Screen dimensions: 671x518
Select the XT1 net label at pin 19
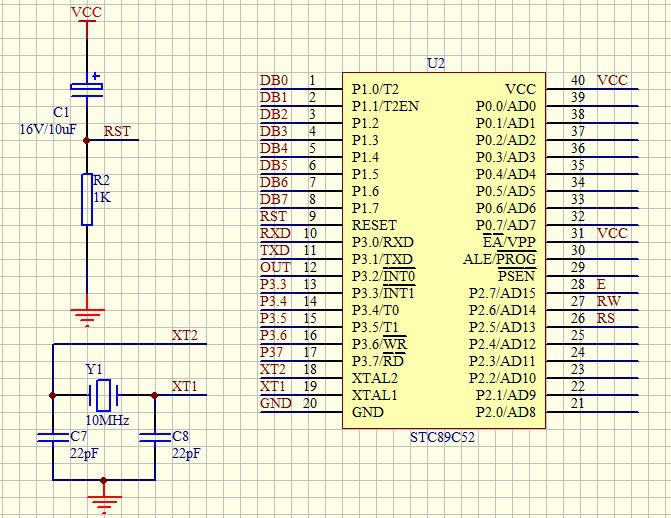coord(272,387)
